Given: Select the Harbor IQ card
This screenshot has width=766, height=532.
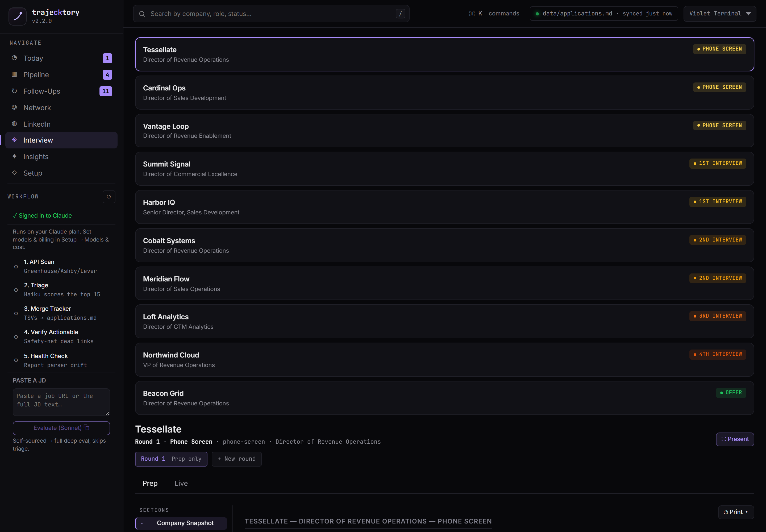Looking at the screenshot, I should [444, 207].
